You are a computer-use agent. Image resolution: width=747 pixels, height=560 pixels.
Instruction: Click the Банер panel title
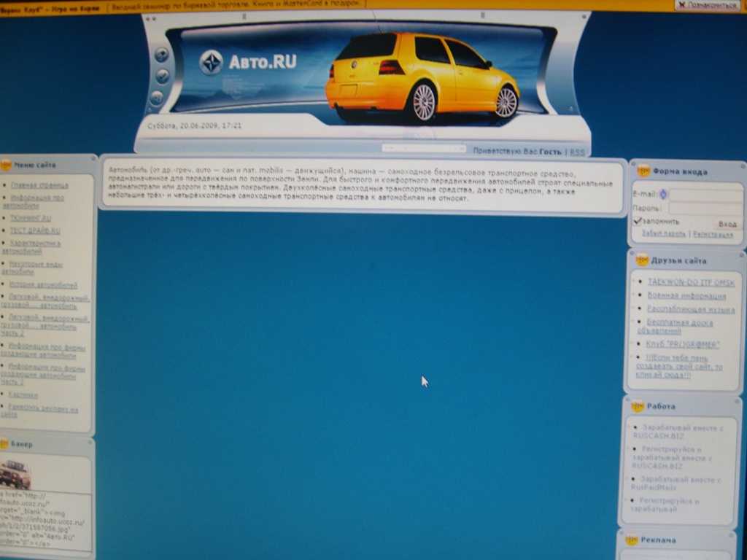pos(21,444)
